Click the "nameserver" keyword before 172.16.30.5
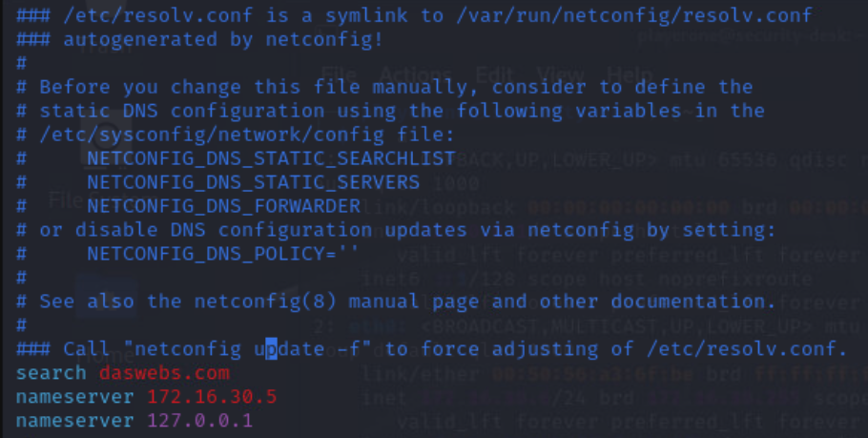The height and width of the screenshot is (438, 868). (x=74, y=396)
